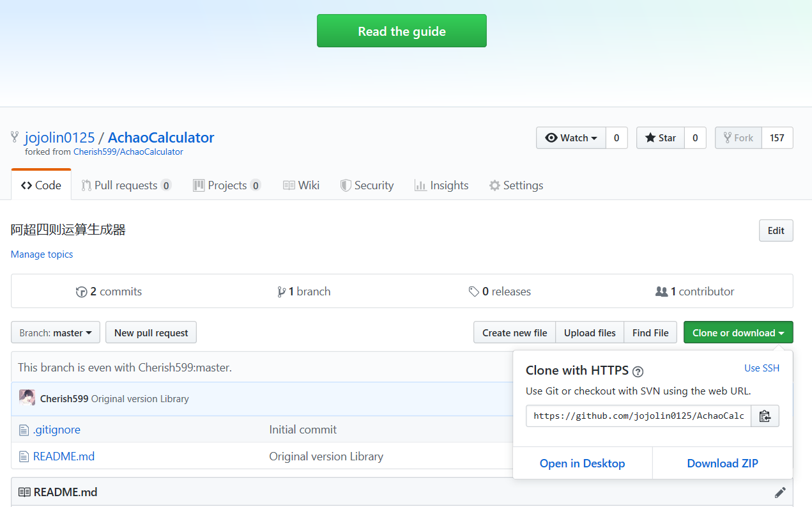Go to the Settings tab
The height and width of the screenshot is (507, 812).
516,185
